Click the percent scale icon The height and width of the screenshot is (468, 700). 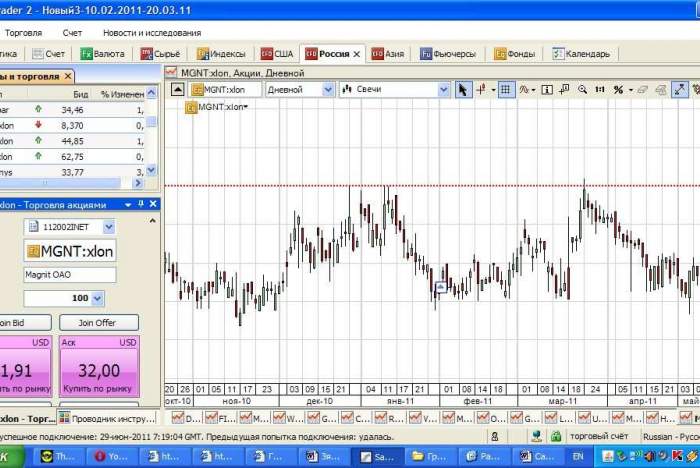[x=619, y=89]
